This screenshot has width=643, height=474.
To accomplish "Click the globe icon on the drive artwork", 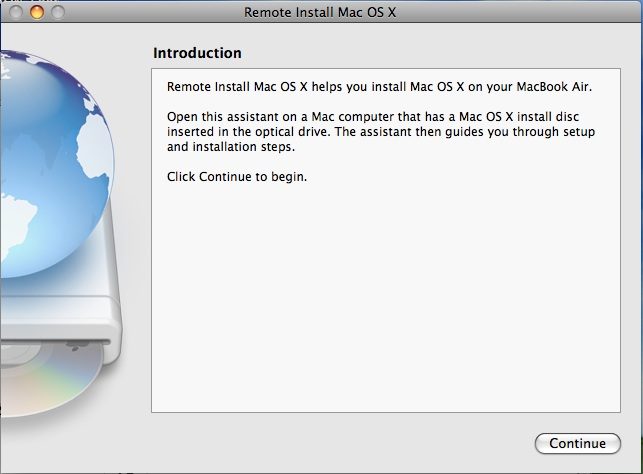I will [55, 164].
